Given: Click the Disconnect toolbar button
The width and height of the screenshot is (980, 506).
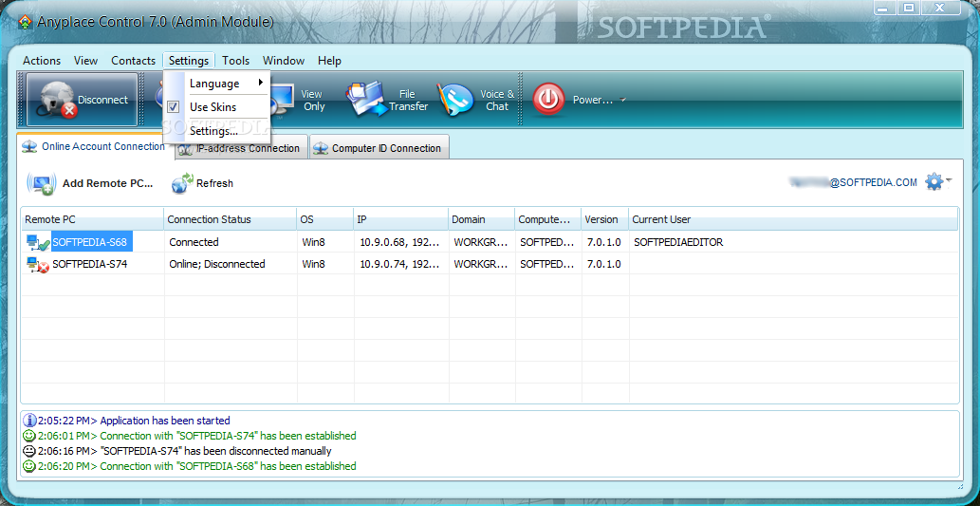Looking at the screenshot, I should (x=82, y=100).
